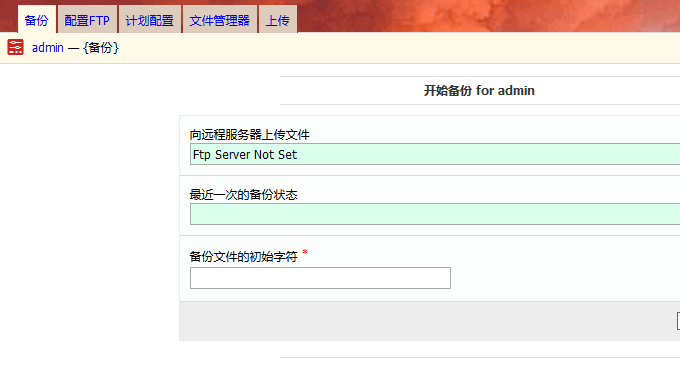Click the red required asterisk
This screenshot has width=680, height=366.
305,252
